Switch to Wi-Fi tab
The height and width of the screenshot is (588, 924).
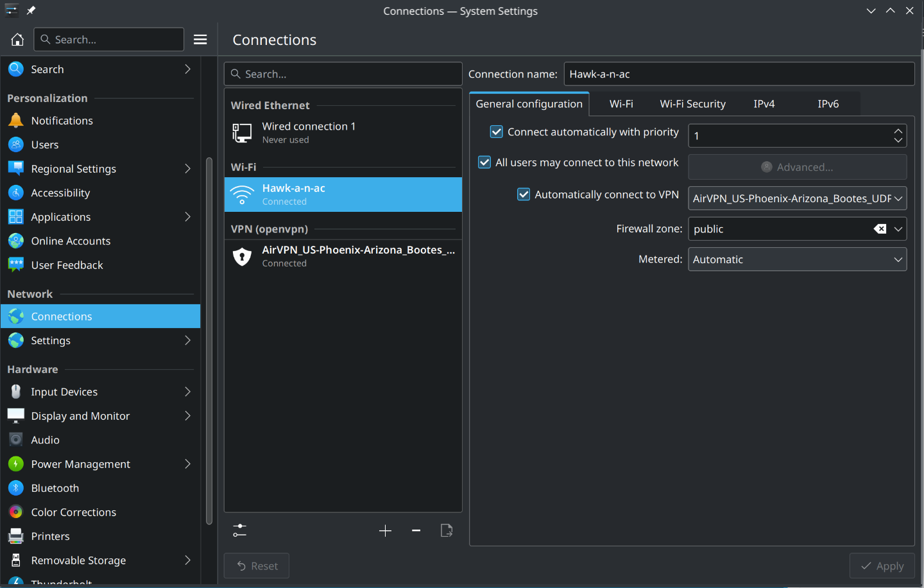(x=621, y=104)
